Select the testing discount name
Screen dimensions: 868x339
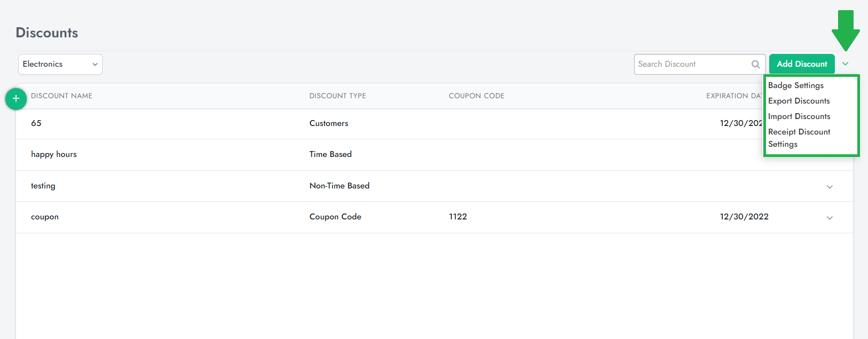(x=43, y=186)
